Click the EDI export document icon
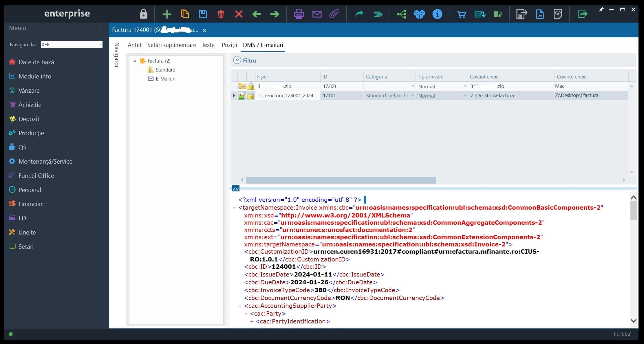Viewport: 644px width, 344px height. (x=522, y=14)
